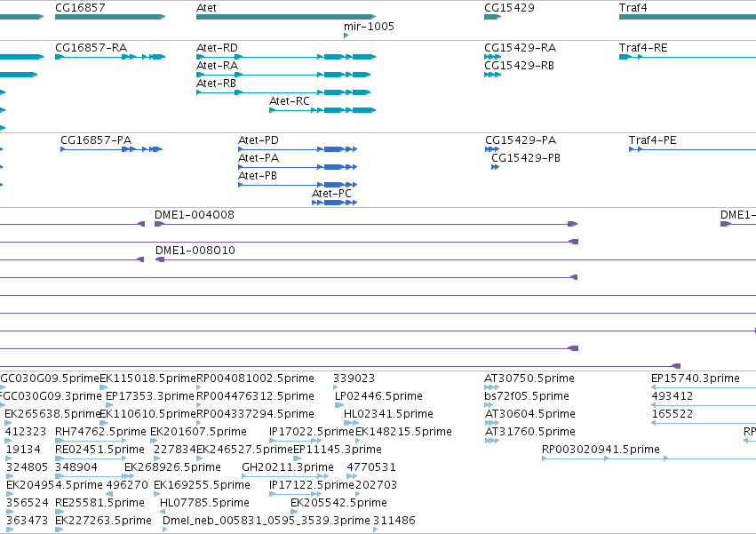Image resolution: width=756 pixels, height=534 pixels.
Task: Select EK169255.5prime EST label
Action: [x=202, y=485]
